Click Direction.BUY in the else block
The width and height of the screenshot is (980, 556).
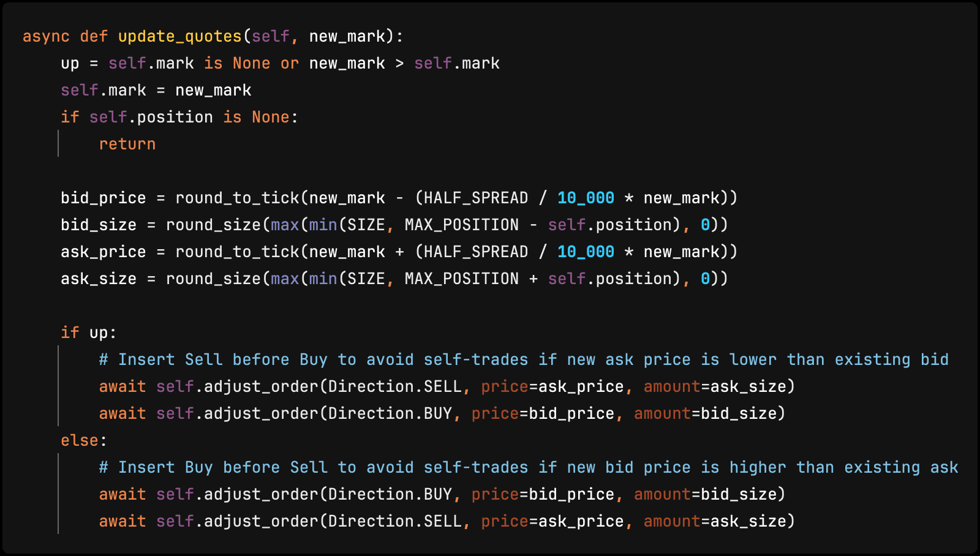[x=390, y=495]
